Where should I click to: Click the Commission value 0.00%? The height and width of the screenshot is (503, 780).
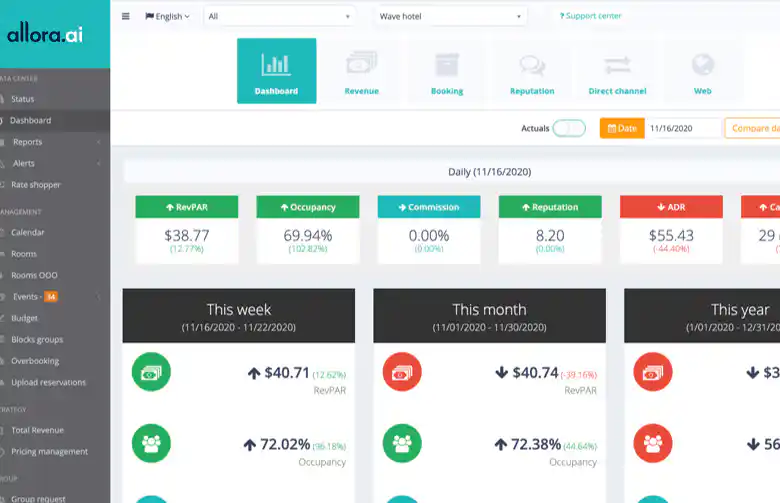[429, 235]
